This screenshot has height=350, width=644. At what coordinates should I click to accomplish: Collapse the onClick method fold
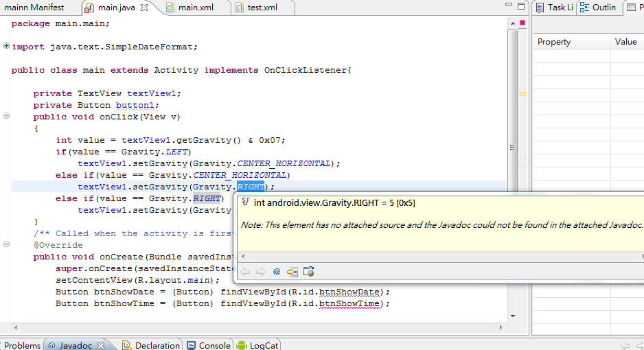tap(6, 116)
